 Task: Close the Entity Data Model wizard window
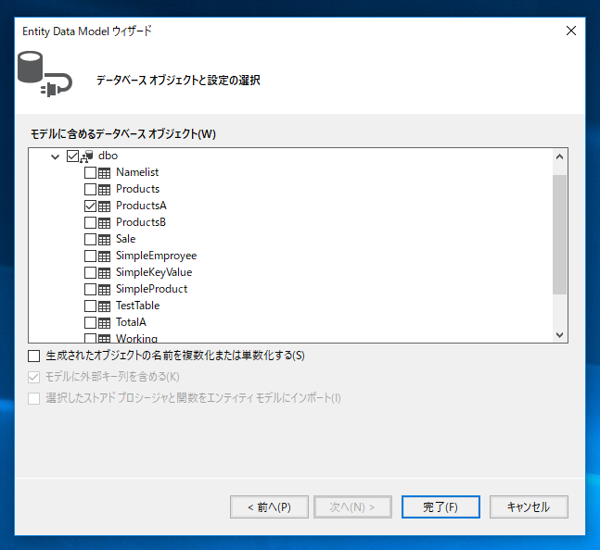(x=571, y=31)
